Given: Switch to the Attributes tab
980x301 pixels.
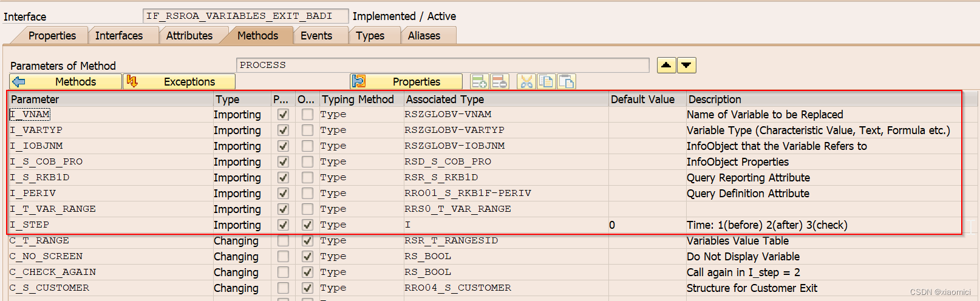Looking at the screenshot, I should click(x=189, y=36).
